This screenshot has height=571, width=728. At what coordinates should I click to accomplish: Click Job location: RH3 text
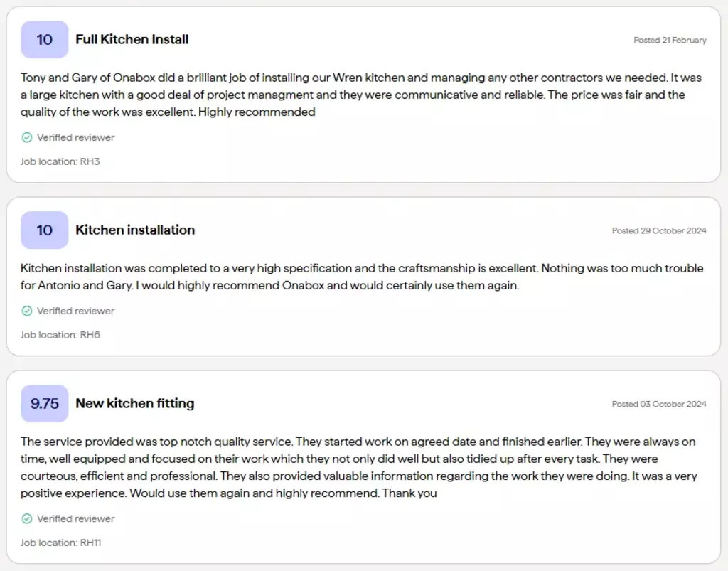[x=60, y=161]
